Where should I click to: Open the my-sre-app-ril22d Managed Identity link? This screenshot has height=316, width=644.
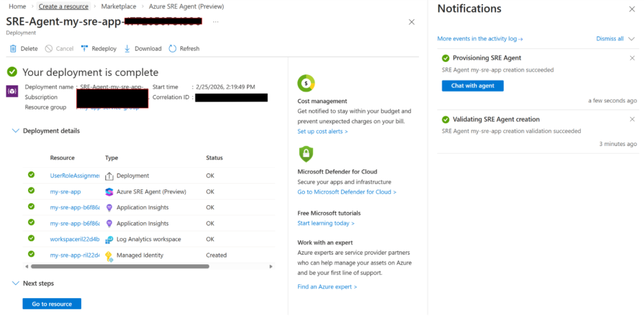[x=75, y=255]
